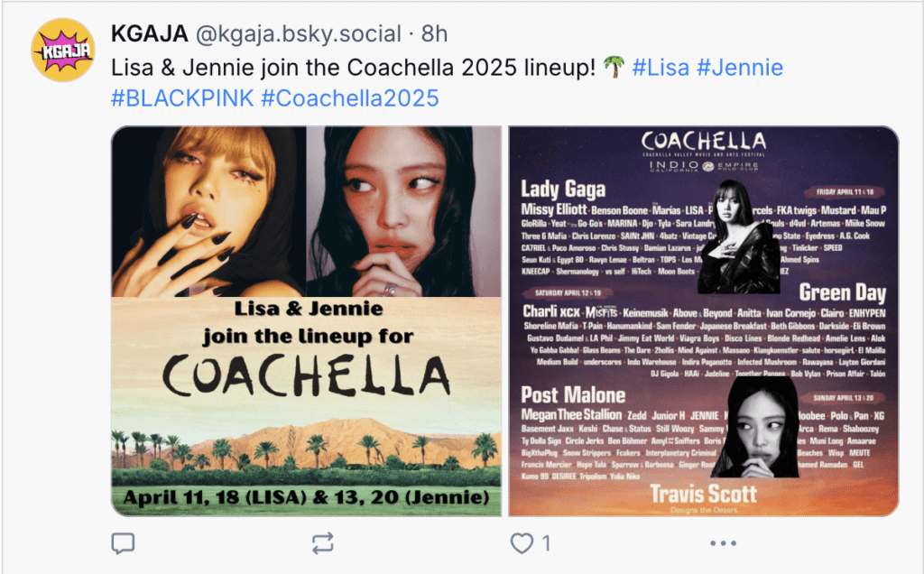Screen dimensions: 924x574
Task: Click the KGAJA display name
Action: point(150,33)
